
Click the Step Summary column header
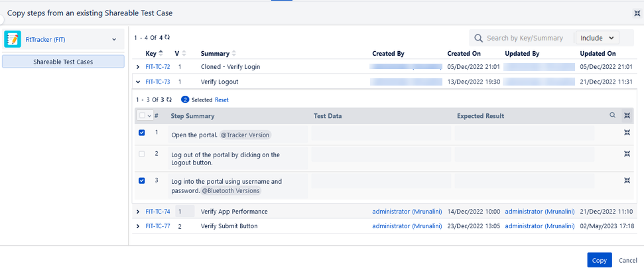point(192,116)
